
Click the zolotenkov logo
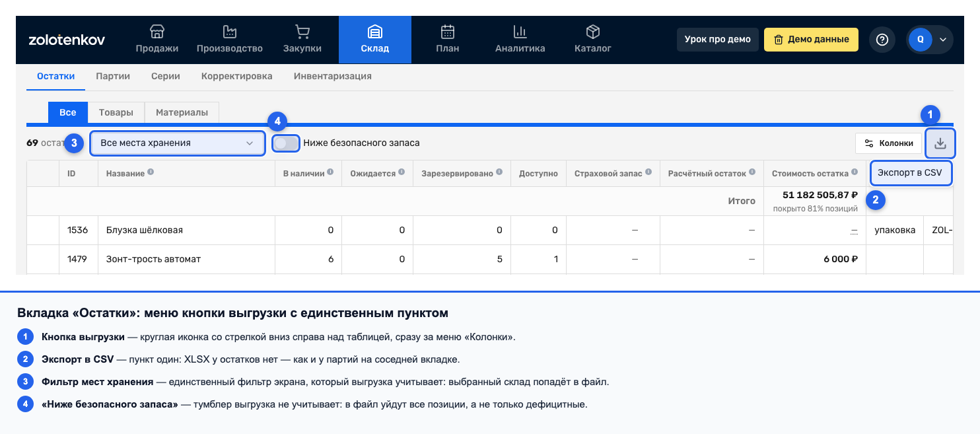click(67, 40)
